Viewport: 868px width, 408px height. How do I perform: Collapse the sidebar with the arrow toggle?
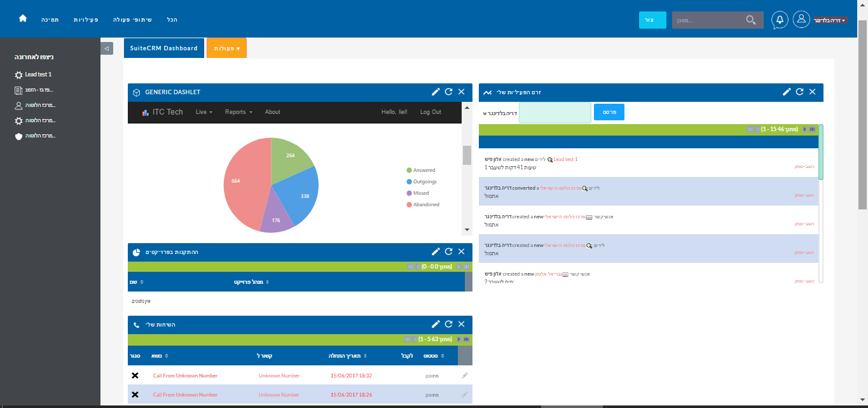click(x=107, y=48)
